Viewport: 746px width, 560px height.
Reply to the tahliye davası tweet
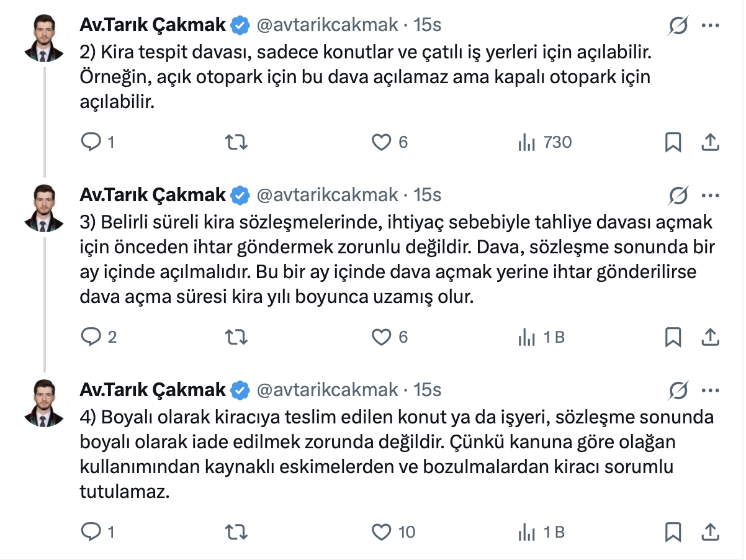92,337
